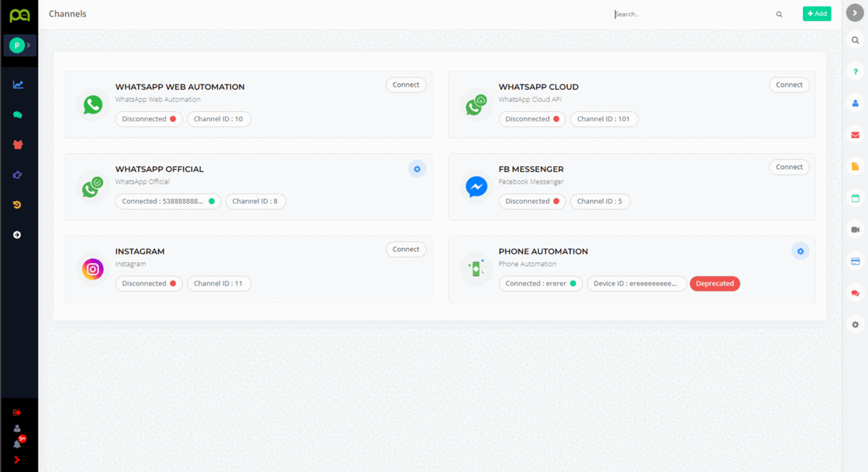Click the red logout icon at sidebar bottom
This screenshot has height=472, width=868.
coord(17,413)
